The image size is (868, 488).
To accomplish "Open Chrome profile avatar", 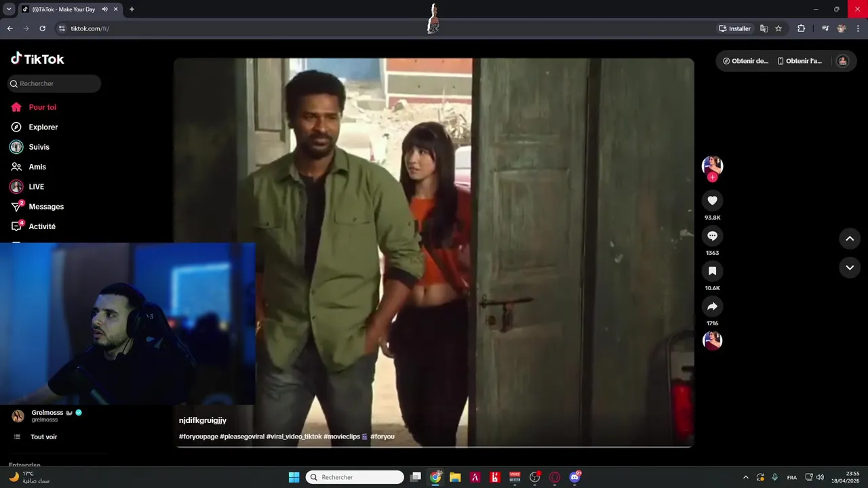I will tap(842, 28).
